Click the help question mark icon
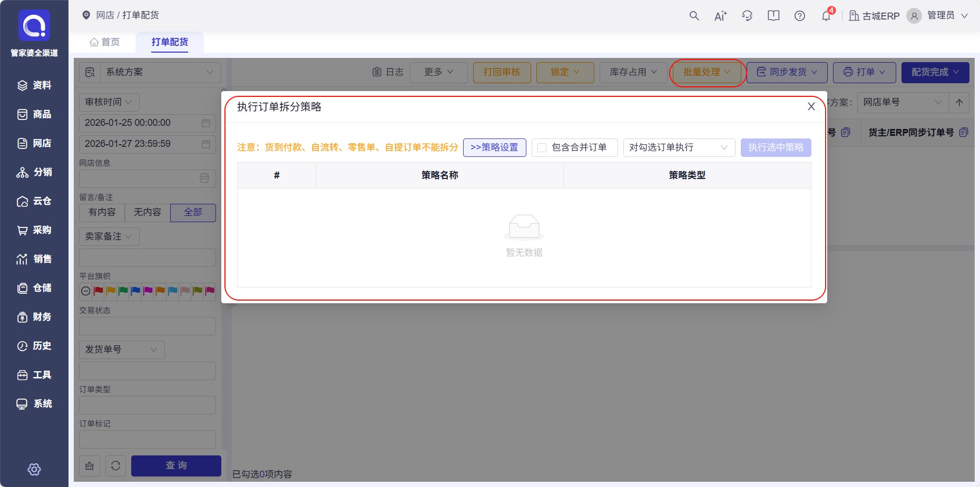 (799, 16)
